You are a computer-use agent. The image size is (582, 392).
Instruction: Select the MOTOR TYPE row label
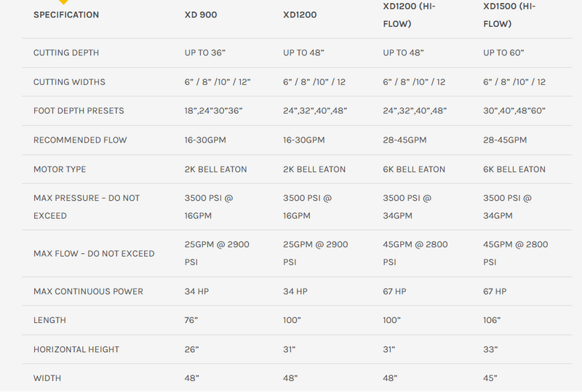[60, 169]
